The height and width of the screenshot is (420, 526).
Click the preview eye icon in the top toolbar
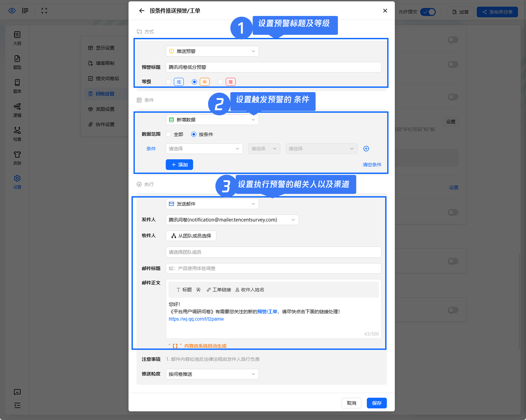(12, 11)
